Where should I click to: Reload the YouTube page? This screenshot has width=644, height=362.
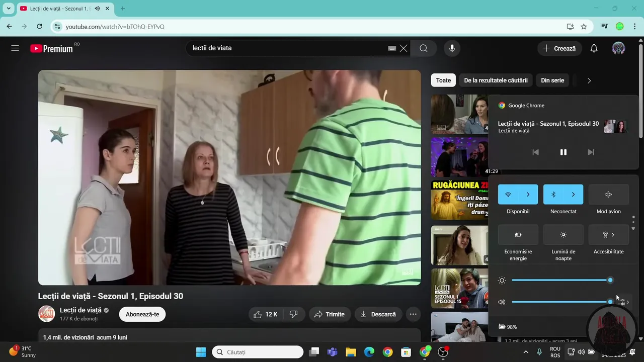39,26
